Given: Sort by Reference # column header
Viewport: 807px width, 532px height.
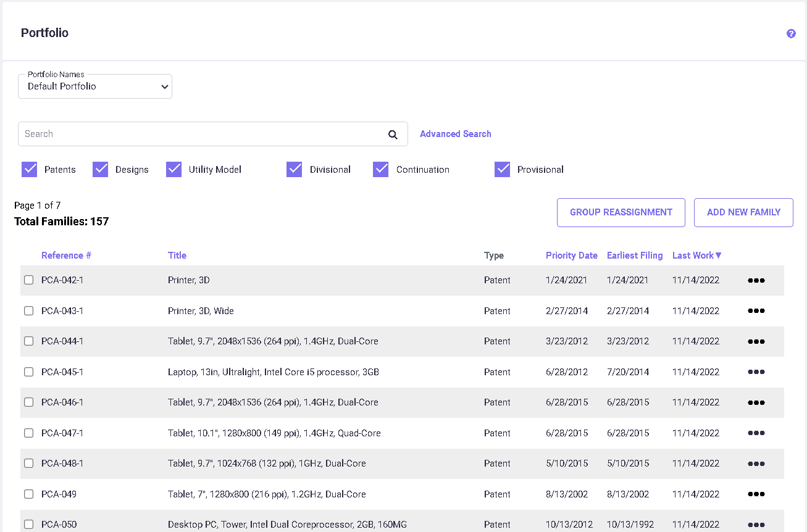Looking at the screenshot, I should click(66, 256).
